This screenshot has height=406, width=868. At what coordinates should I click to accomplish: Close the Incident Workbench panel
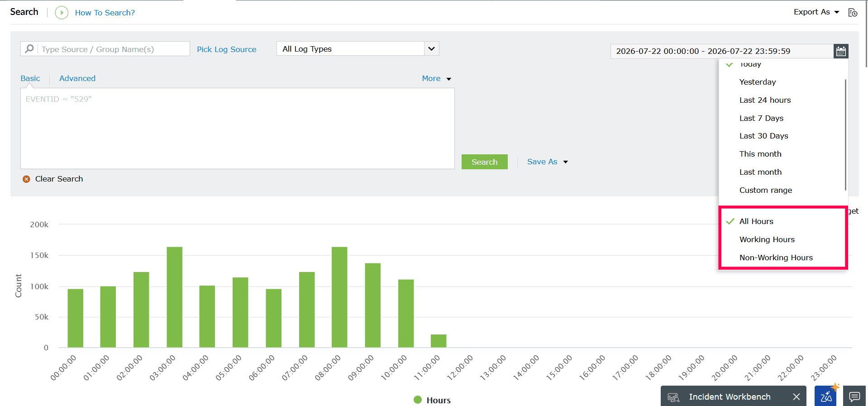(796, 396)
